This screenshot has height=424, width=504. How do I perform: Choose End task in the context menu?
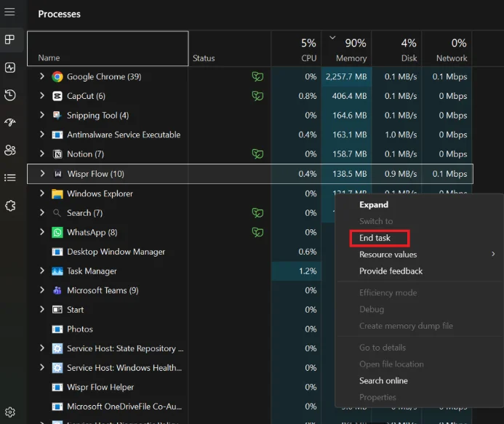tap(375, 238)
